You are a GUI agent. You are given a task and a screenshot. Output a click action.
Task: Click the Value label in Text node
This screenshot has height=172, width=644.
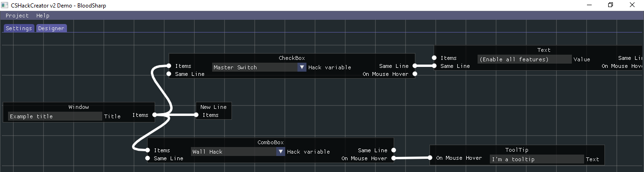tap(582, 59)
